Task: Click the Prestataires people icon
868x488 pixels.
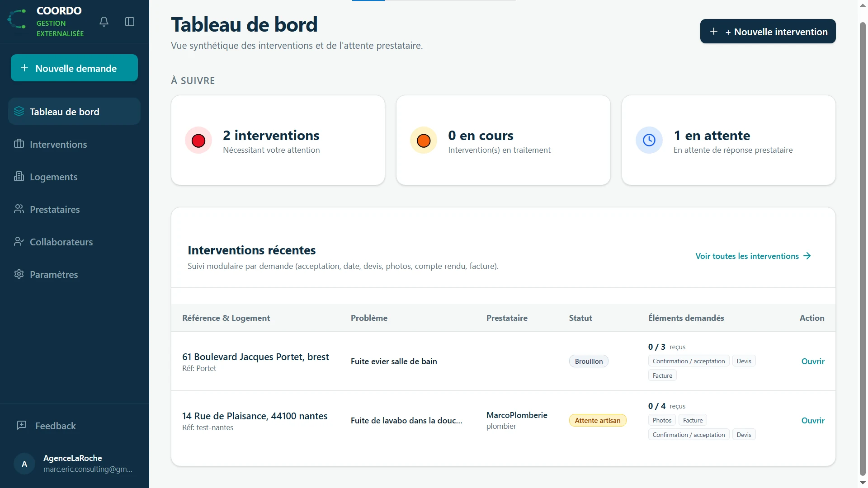Action: pos(19,209)
